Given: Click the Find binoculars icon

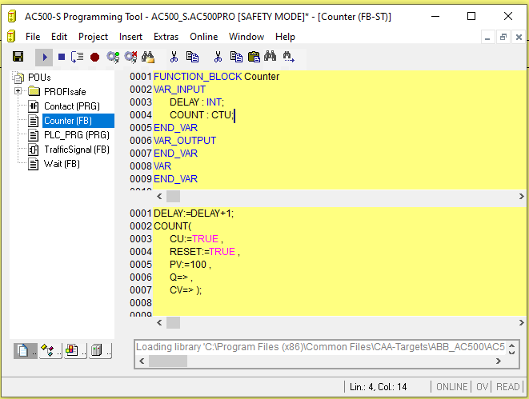Looking at the screenshot, I should [x=270, y=56].
